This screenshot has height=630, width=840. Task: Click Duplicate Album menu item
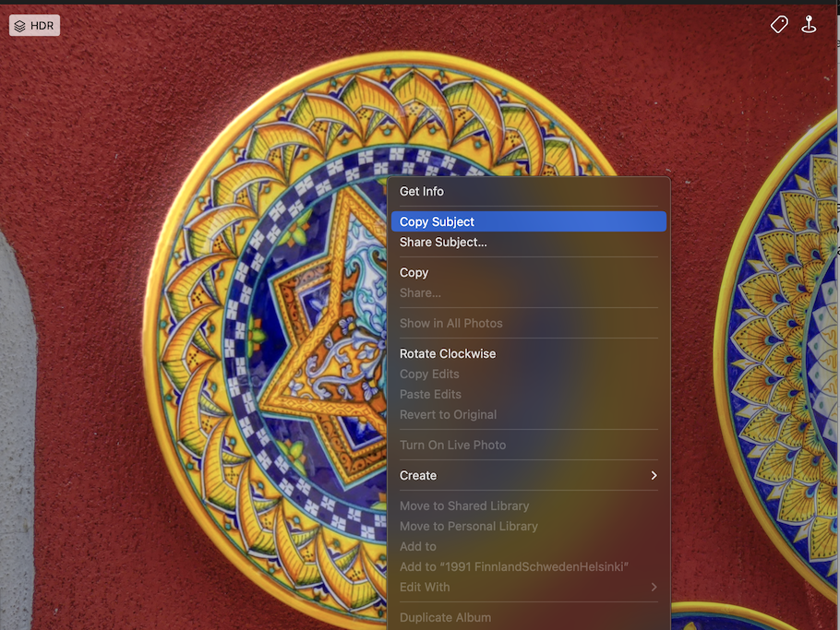528,618
